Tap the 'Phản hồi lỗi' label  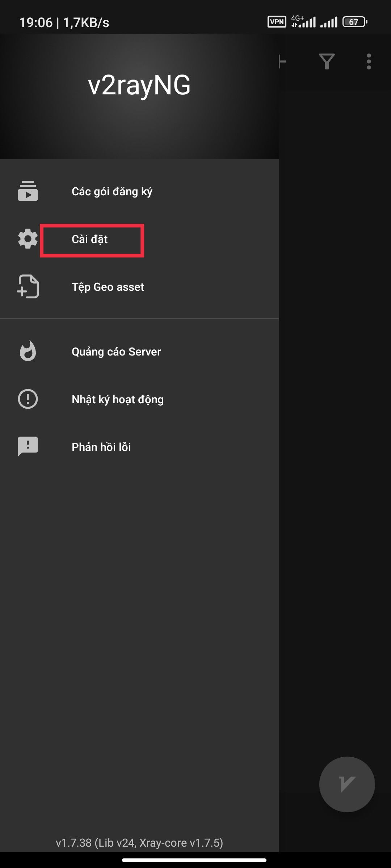pyautogui.click(x=101, y=447)
